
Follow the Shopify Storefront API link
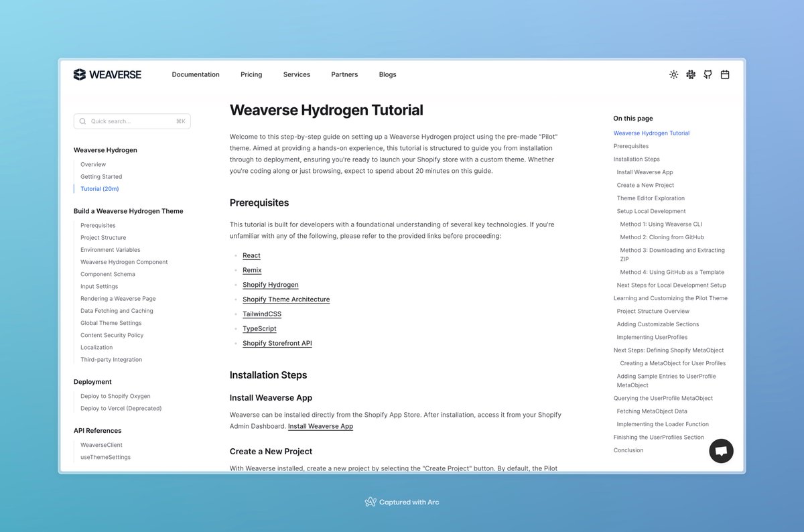click(x=277, y=343)
